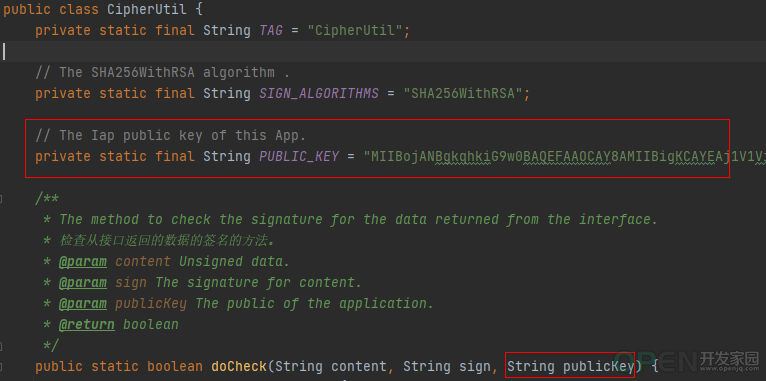Image resolution: width=766 pixels, height=381 pixels.
Task: Click the long MIIBojANBgkqhkiG9w0 key string
Action: [564, 156]
